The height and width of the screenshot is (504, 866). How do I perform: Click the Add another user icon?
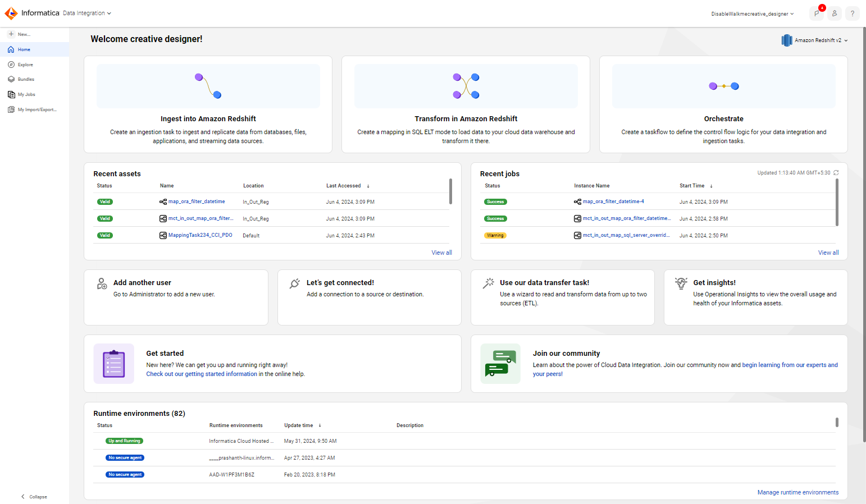102,284
